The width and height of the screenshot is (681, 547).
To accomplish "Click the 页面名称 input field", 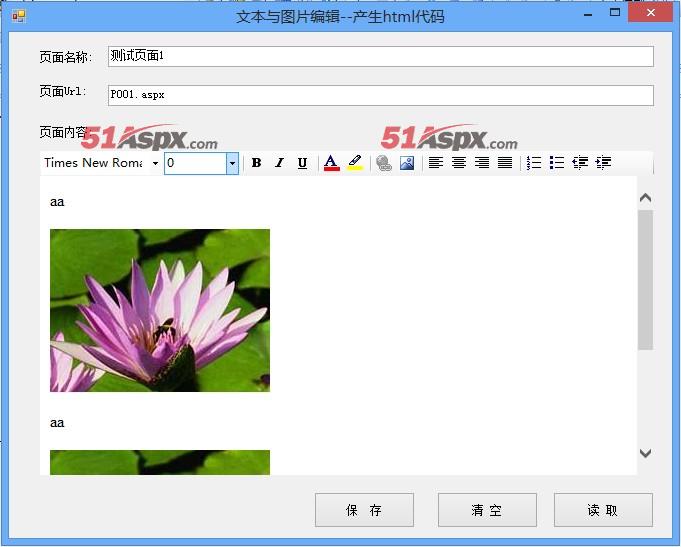I will pos(380,56).
